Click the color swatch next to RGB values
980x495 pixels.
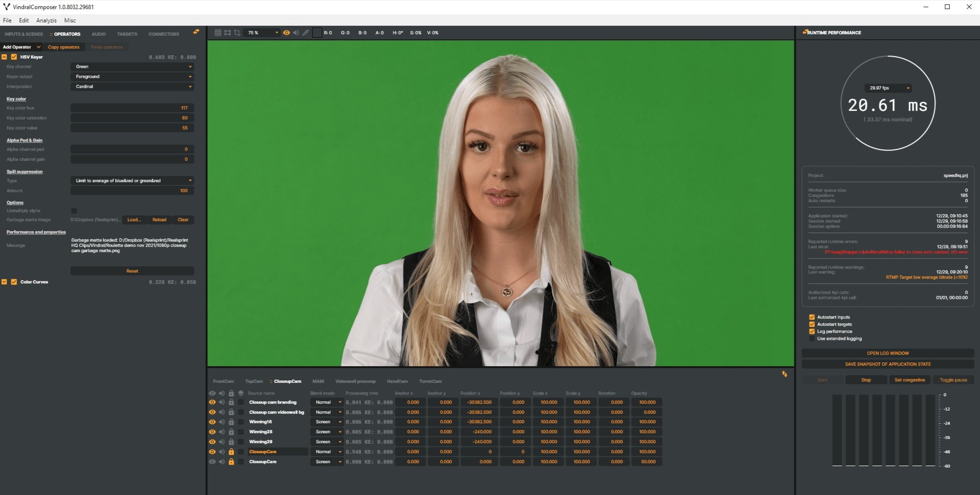(x=316, y=32)
